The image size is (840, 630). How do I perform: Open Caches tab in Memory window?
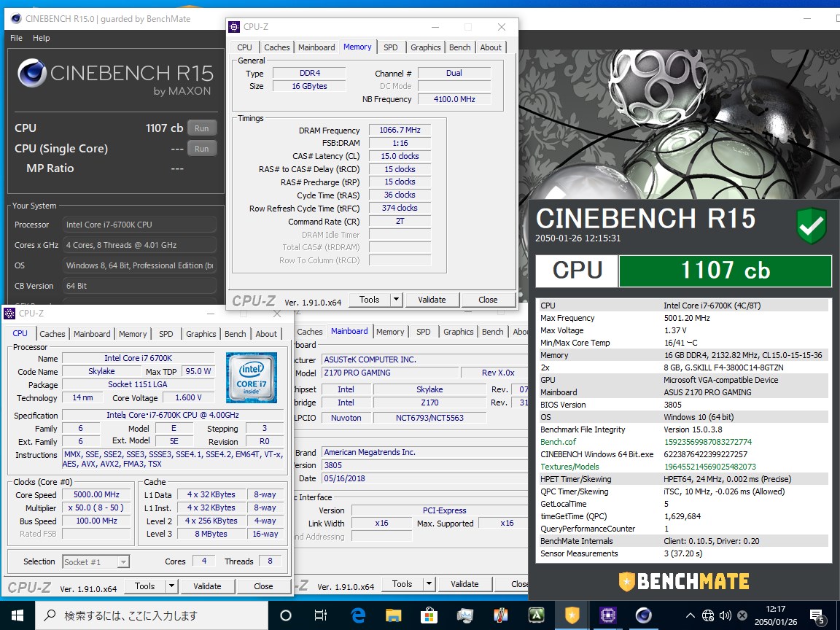coord(277,47)
